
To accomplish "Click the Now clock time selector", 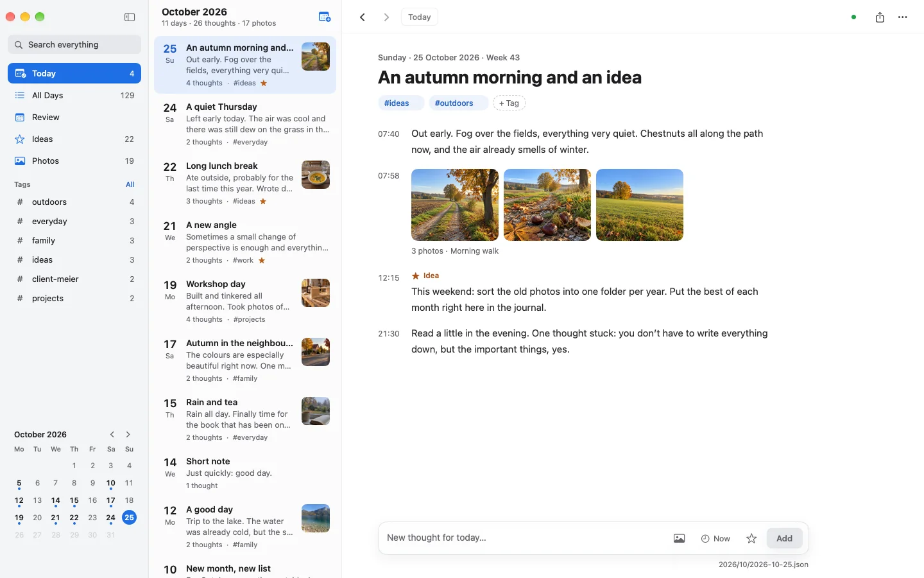I will (x=715, y=538).
